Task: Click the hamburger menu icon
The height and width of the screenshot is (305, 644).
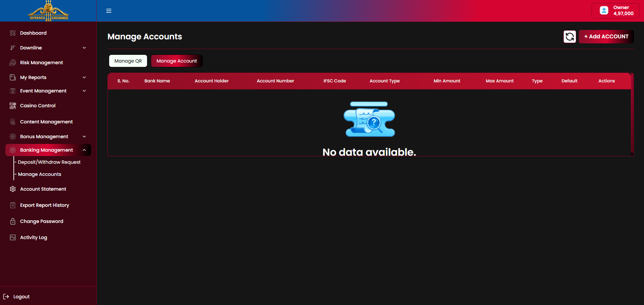Action: click(x=109, y=11)
